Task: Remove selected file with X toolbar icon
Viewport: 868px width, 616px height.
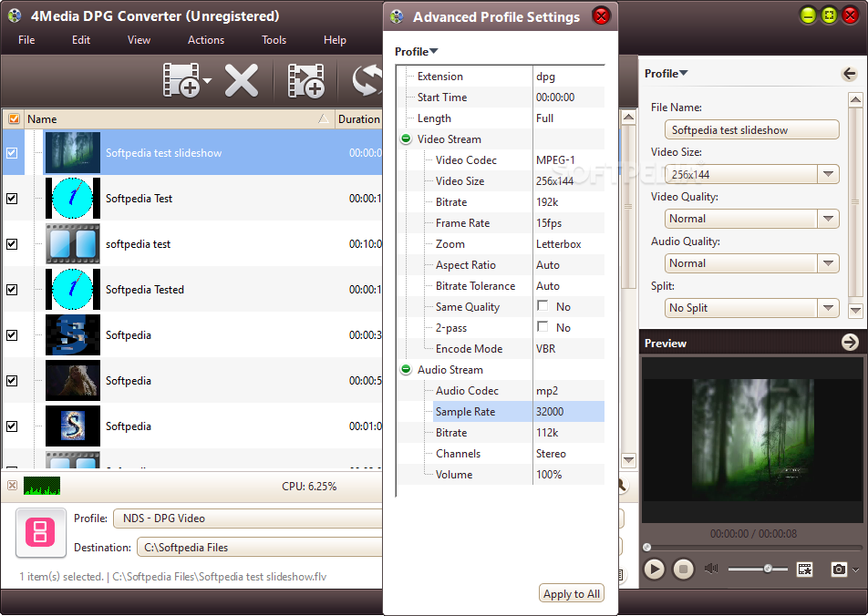Action: tap(242, 80)
